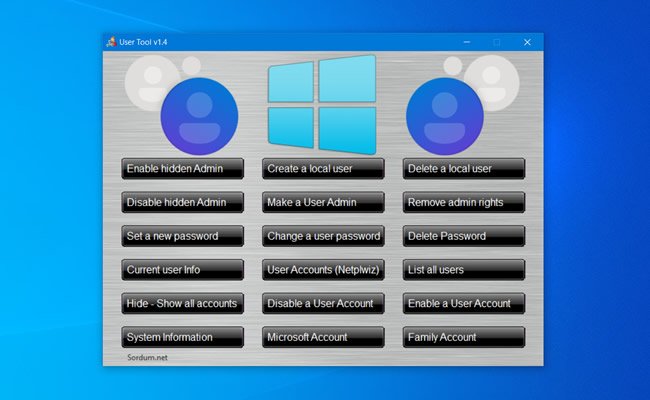Open User Accounts (Netplwiz)
This screenshot has height=400, width=650.
[x=323, y=270]
